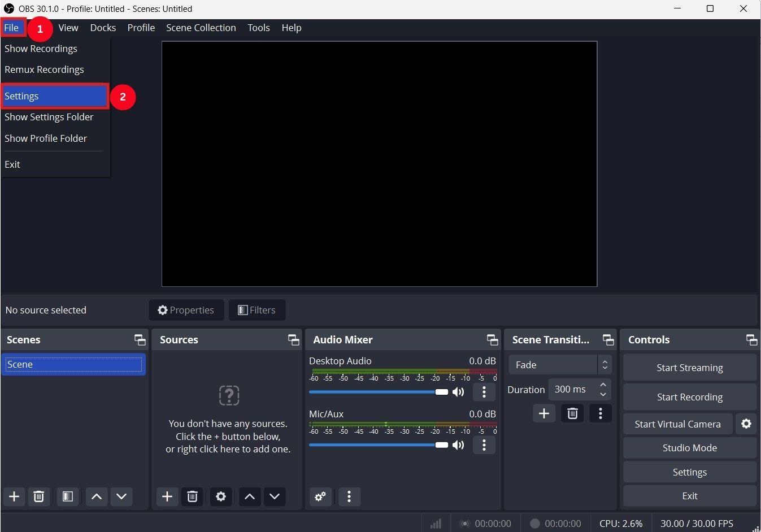Open the Docks menu
The height and width of the screenshot is (532, 761).
pos(103,28)
